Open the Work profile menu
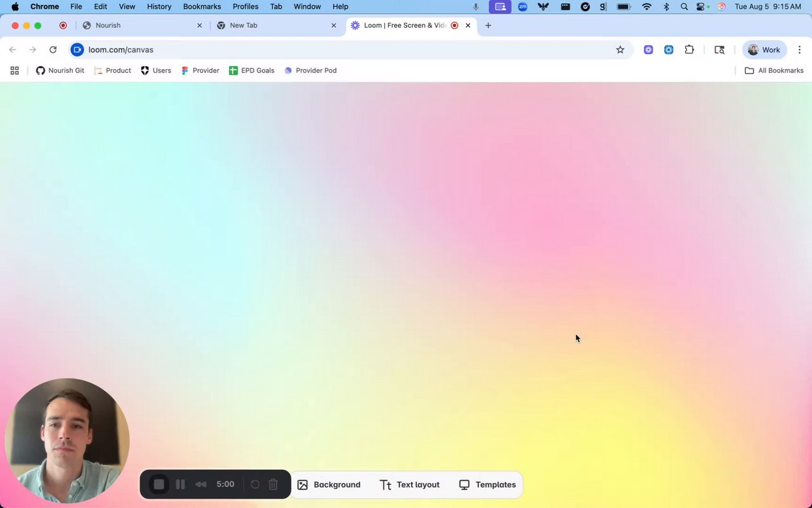The image size is (812, 508). 764,50
